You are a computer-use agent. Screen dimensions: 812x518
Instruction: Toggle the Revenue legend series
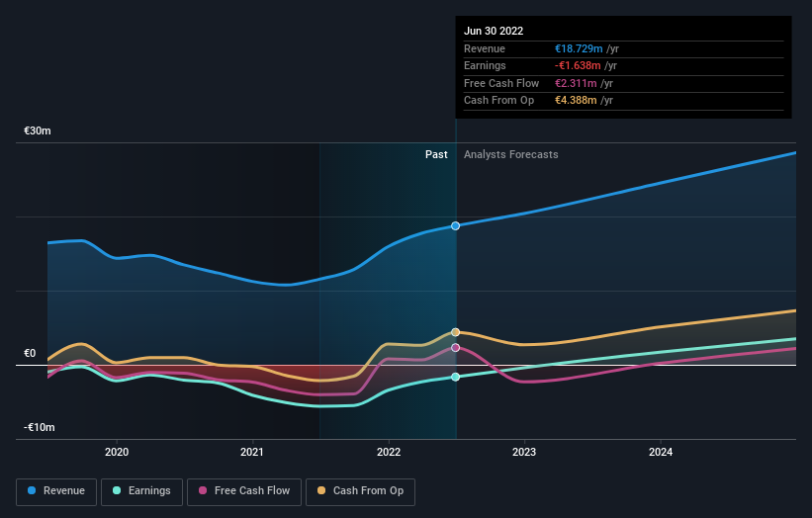pos(56,491)
